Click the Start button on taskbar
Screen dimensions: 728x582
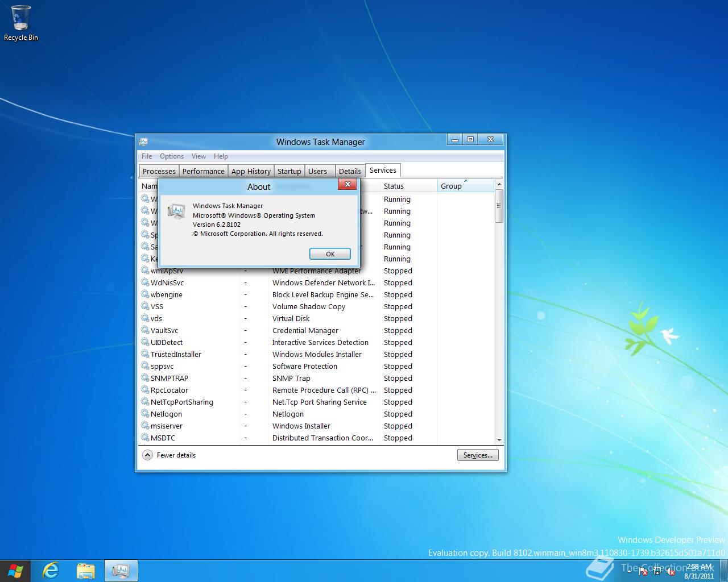click(x=15, y=571)
